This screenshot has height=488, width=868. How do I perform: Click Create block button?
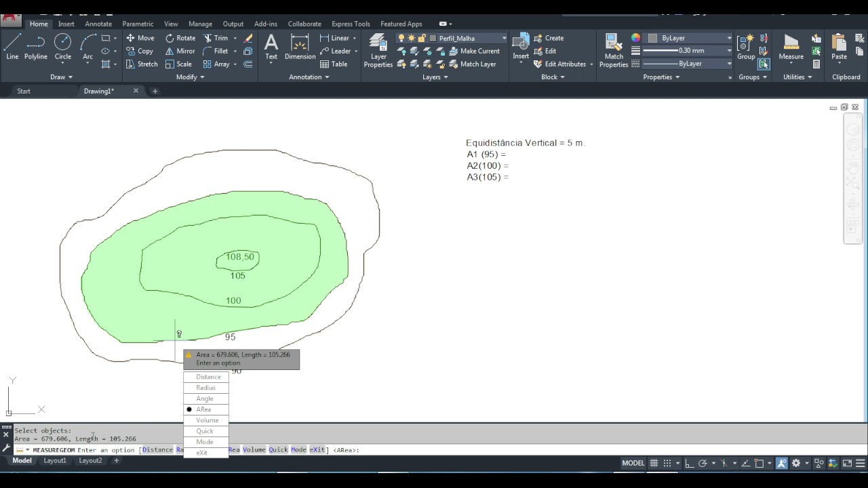tap(548, 38)
